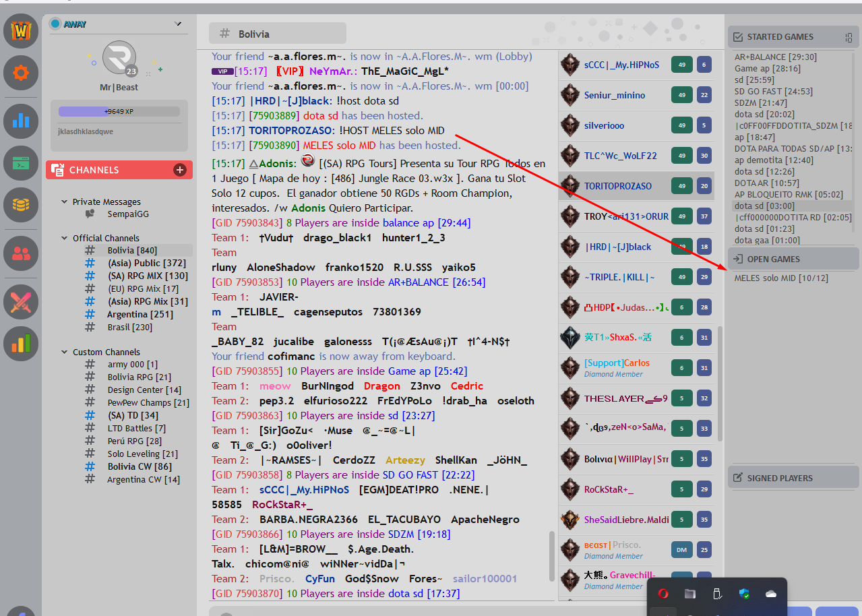Open the Design Center [14] channel

coord(144,390)
